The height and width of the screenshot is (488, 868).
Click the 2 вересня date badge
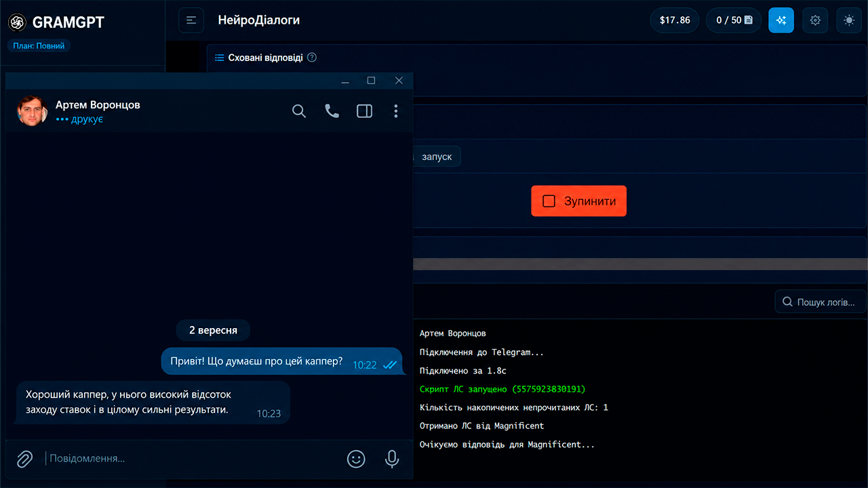(213, 330)
